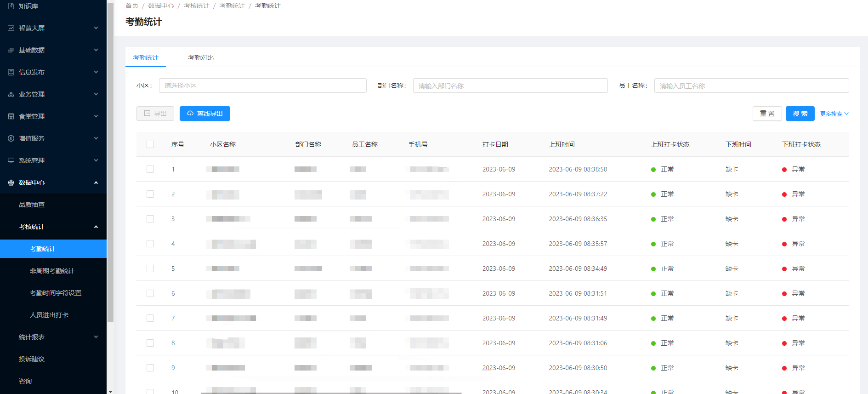Click the 系统管理 monitor icon
Image resolution: width=868 pixels, height=394 pixels.
pos(11,160)
